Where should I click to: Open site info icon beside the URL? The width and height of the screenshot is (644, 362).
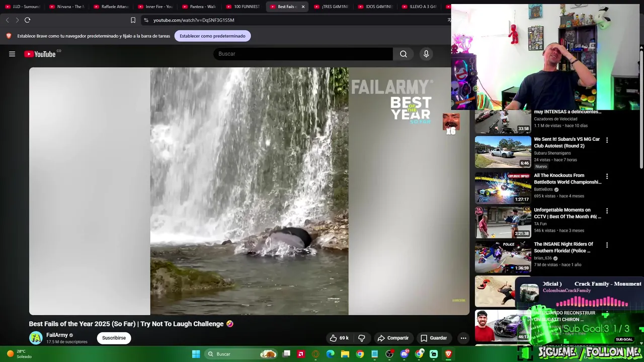tap(146, 20)
